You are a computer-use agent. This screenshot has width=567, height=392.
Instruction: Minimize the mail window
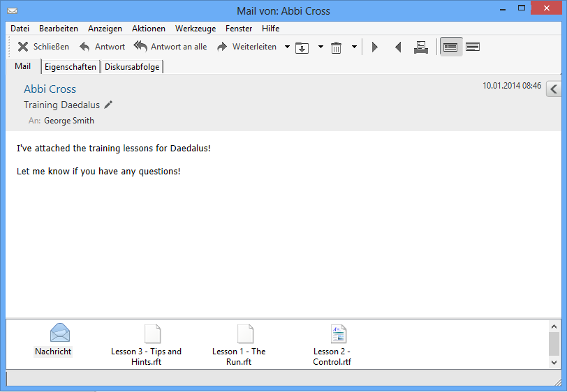[x=503, y=9]
